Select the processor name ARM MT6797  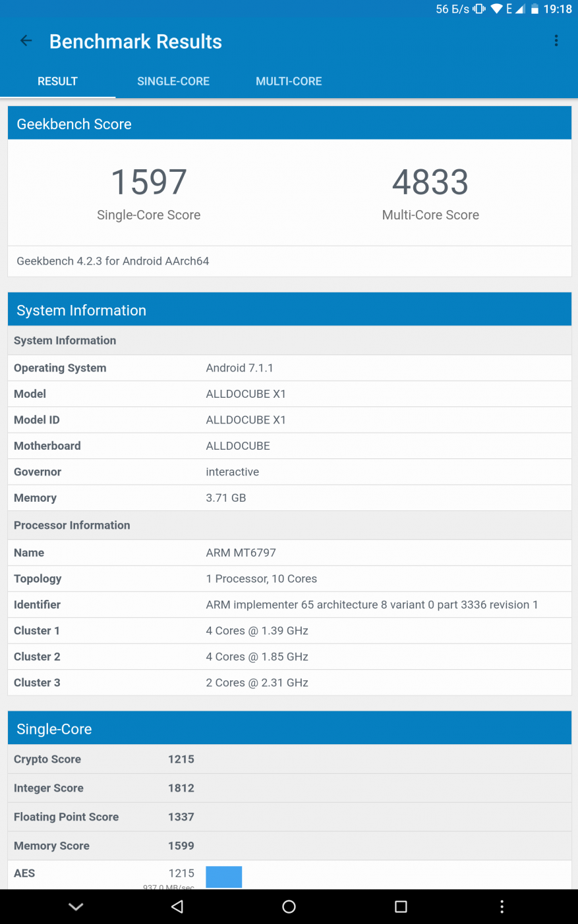click(241, 553)
